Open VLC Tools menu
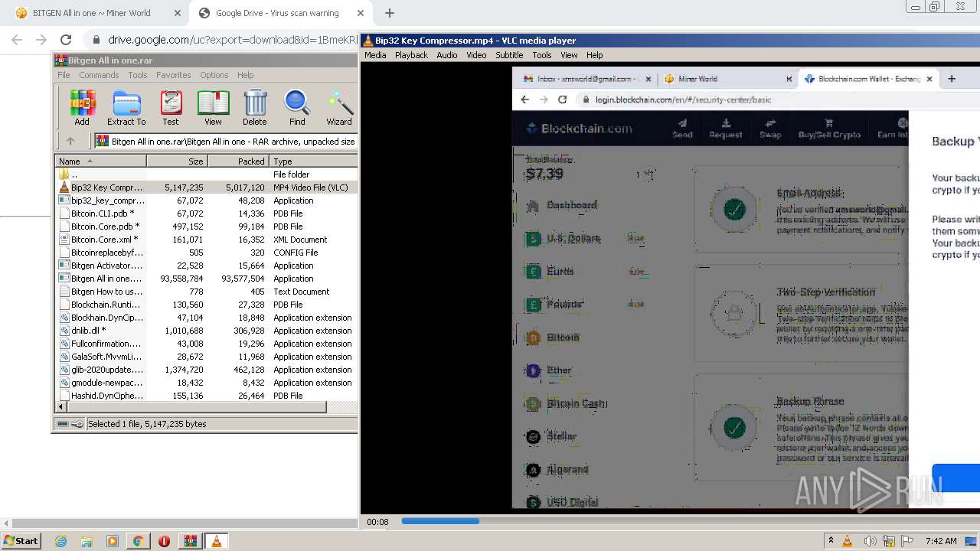Image resolution: width=980 pixels, height=551 pixels. [x=542, y=55]
